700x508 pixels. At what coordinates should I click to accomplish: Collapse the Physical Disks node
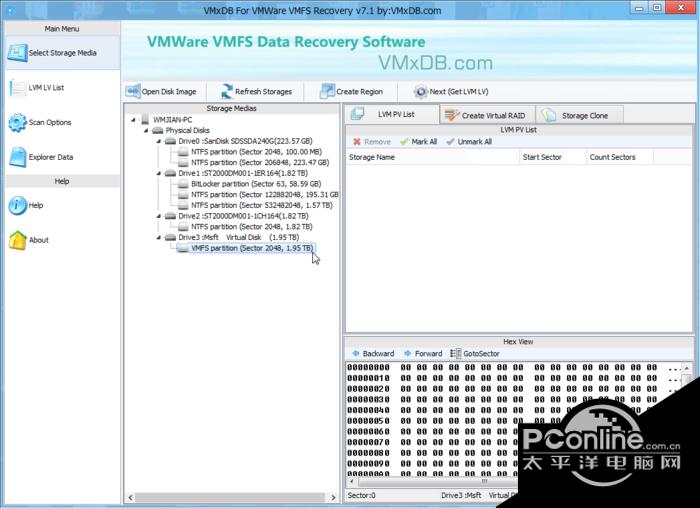tap(146, 130)
